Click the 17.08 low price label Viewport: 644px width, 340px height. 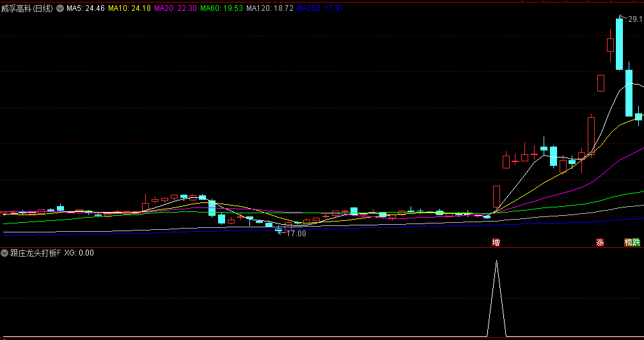click(x=296, y=234)
